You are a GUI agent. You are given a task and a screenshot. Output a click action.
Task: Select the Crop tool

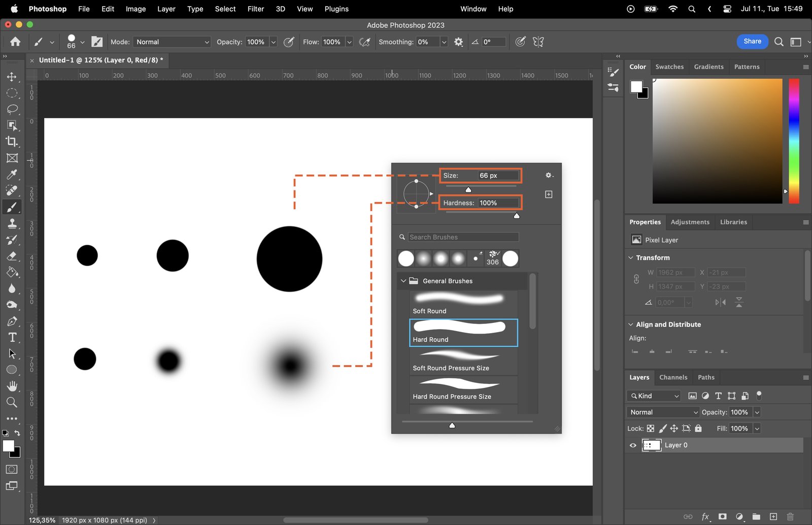tap(12, 142)
